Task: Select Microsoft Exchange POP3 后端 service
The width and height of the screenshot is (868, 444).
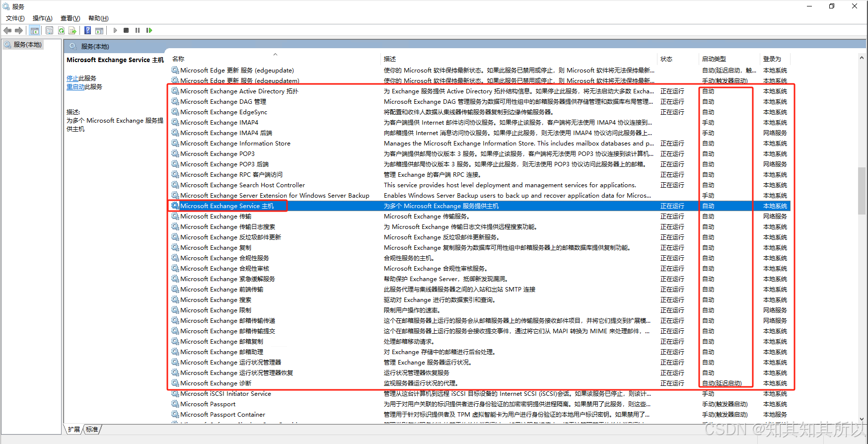Action: point(224,164)
